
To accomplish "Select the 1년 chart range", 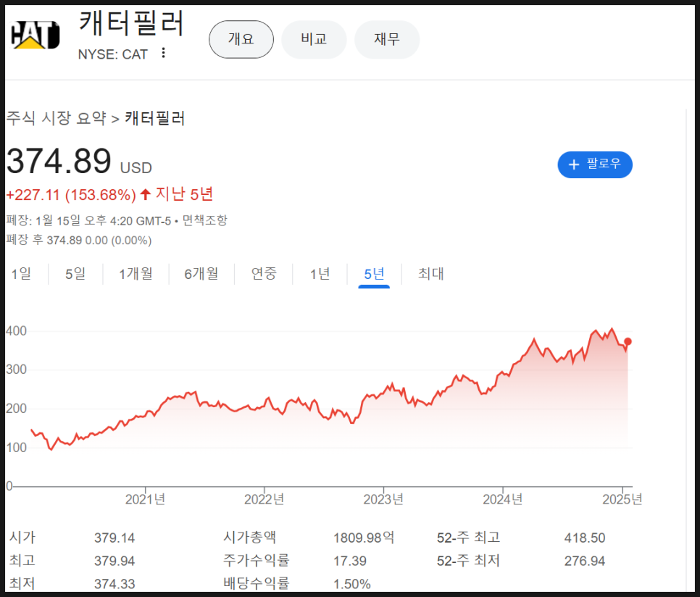I will (x=320, y=274).
